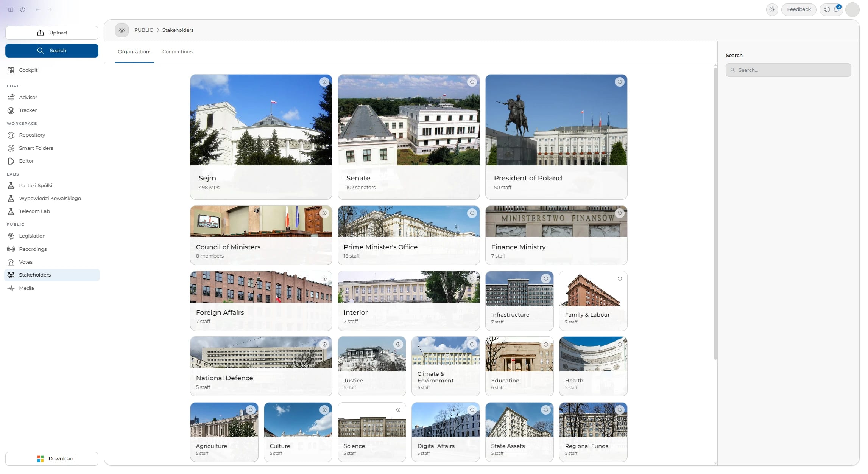This screenshot has height=474, width=868.
Task: Open the help question mark icon
Action: tap(23, 9)
